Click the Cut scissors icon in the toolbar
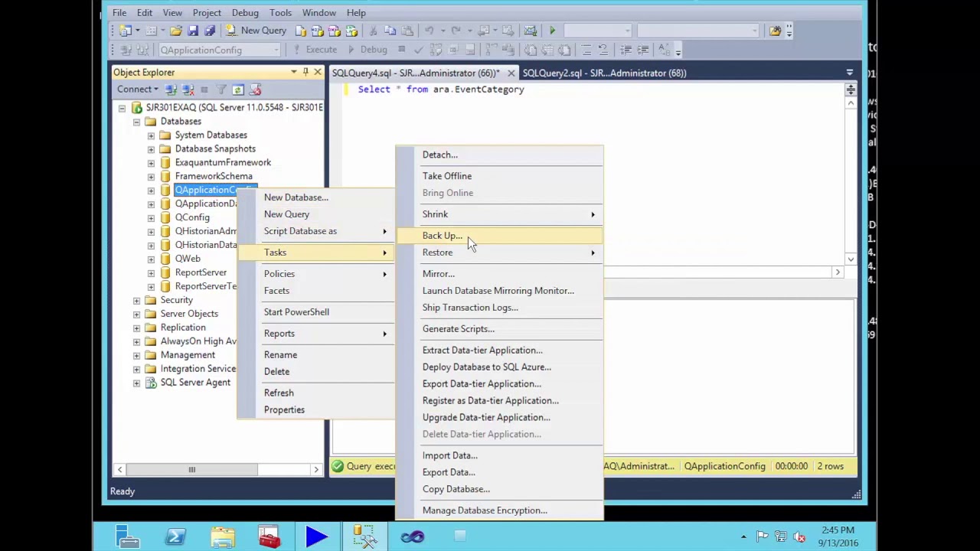980x551 pixels. click(x=373, y=31)
